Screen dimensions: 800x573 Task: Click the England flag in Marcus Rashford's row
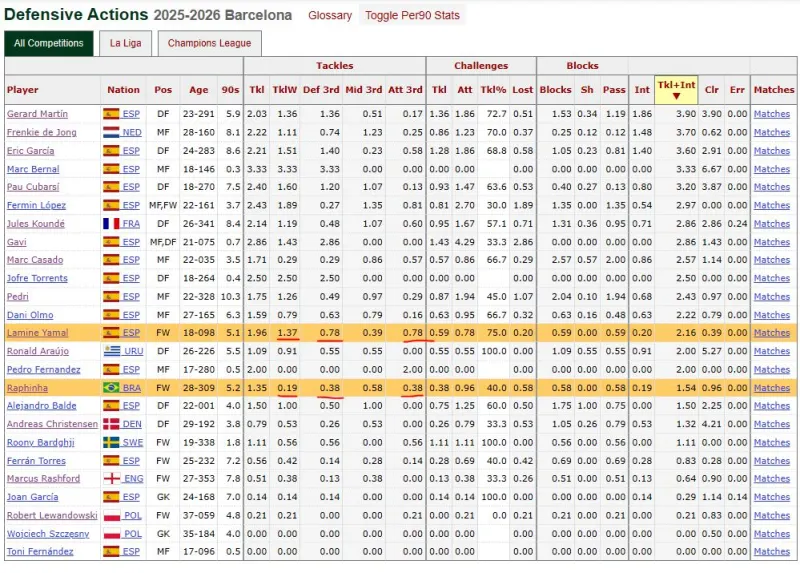111,479
